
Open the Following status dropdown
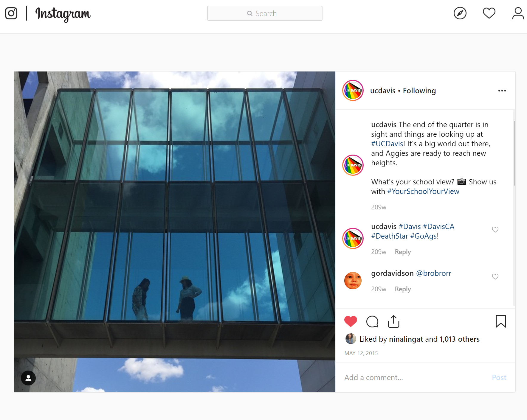(419, 91)
